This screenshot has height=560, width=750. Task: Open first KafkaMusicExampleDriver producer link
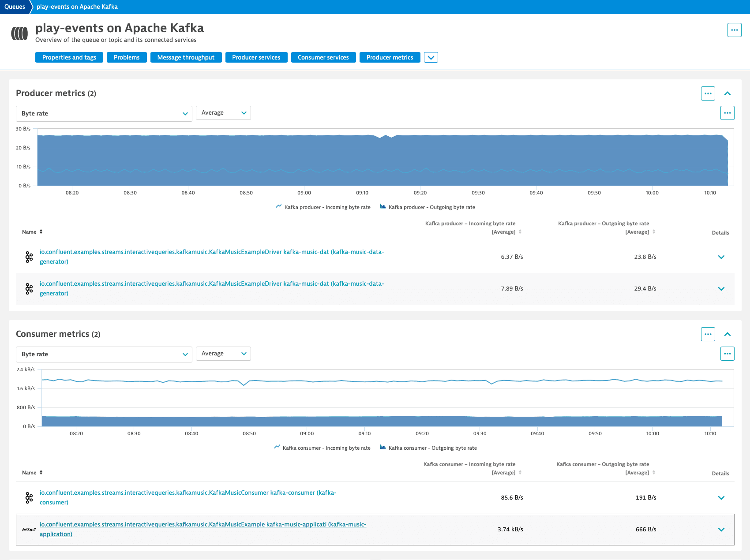click(x=212, y=257)
